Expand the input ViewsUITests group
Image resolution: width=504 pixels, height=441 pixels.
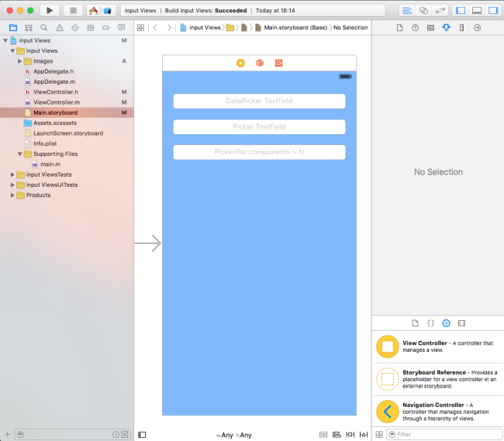pyautogui.click(x=12, y=184)
